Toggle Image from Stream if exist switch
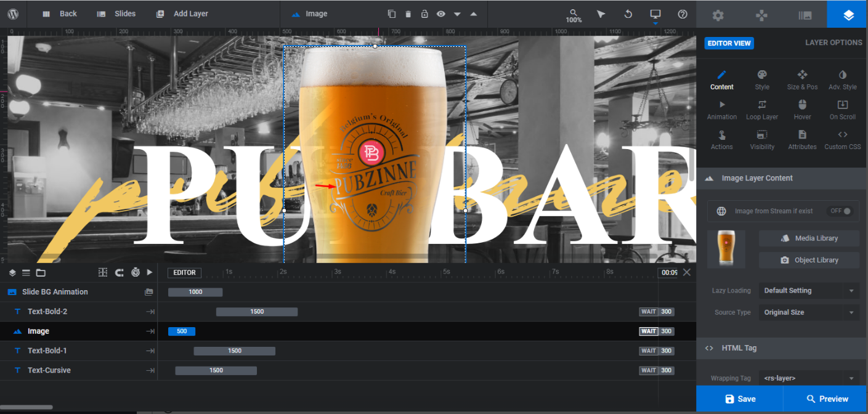Screen dimensions: 868x414 point(840,211)
